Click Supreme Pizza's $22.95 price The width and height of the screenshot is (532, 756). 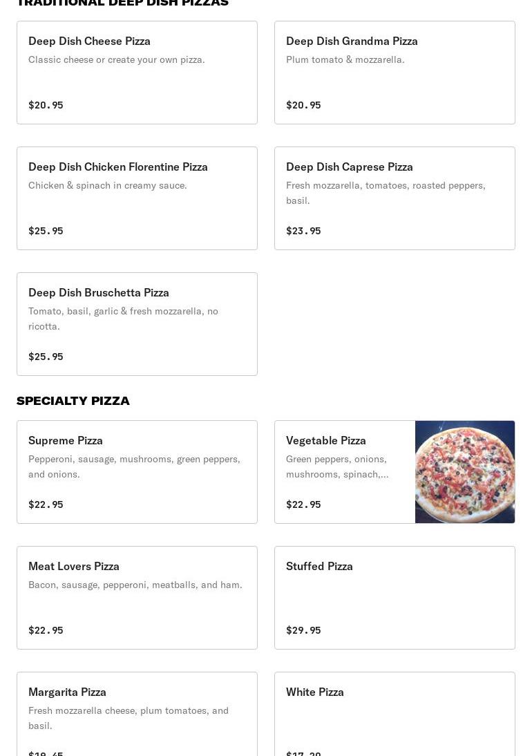[x=46, y=504]
